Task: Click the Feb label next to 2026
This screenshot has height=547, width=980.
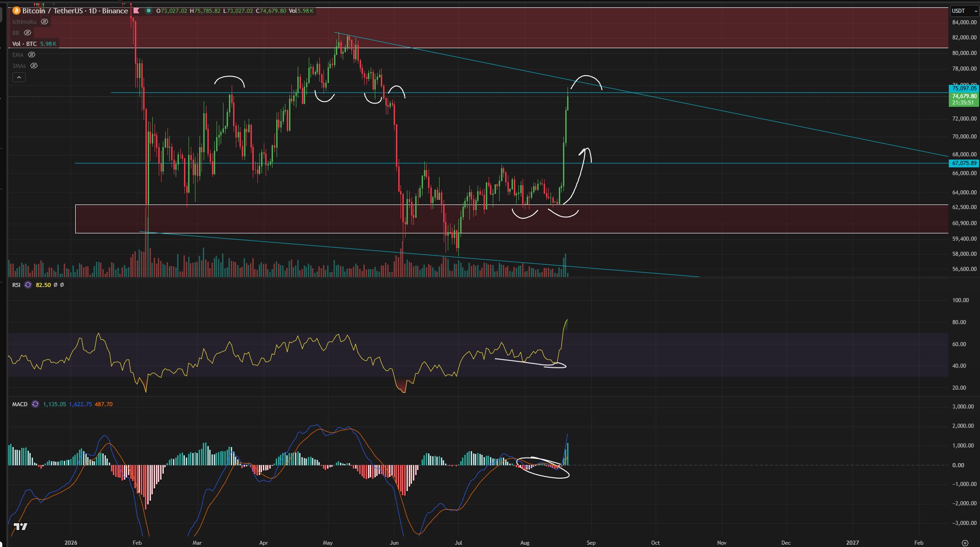Action: pos(137,543)
